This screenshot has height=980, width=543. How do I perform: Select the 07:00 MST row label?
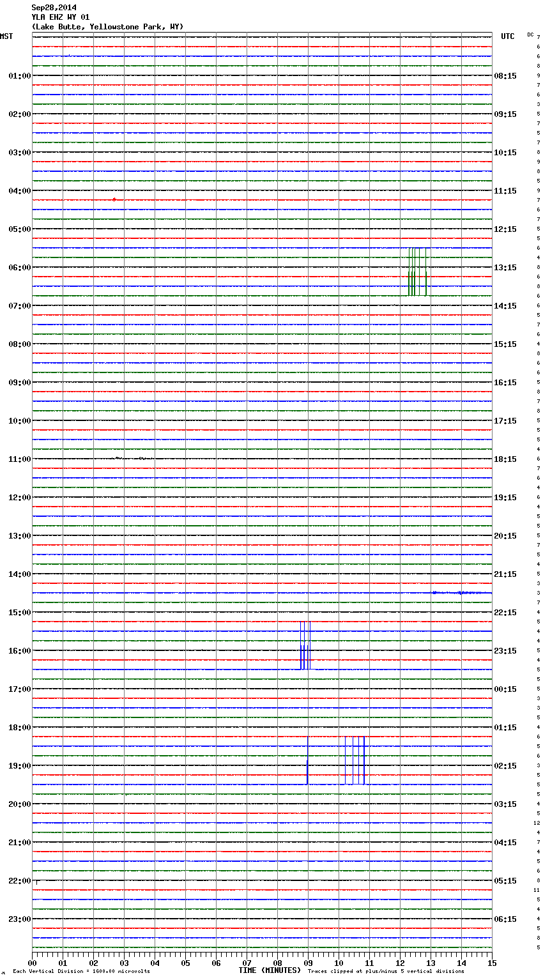click(x=20, y=306)
